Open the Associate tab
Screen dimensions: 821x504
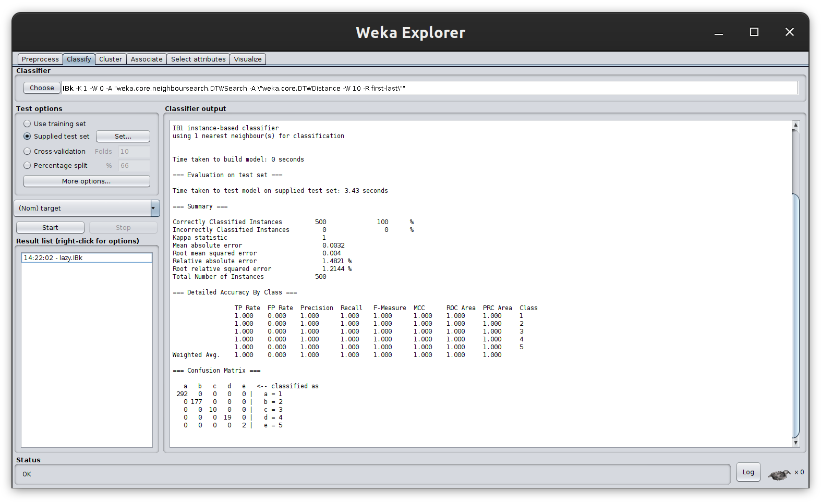pos(147,59)
